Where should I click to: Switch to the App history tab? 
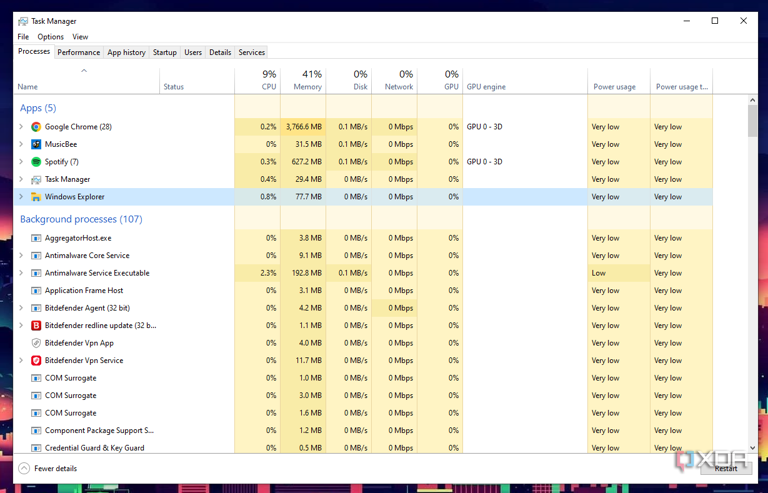pos(126,52)
